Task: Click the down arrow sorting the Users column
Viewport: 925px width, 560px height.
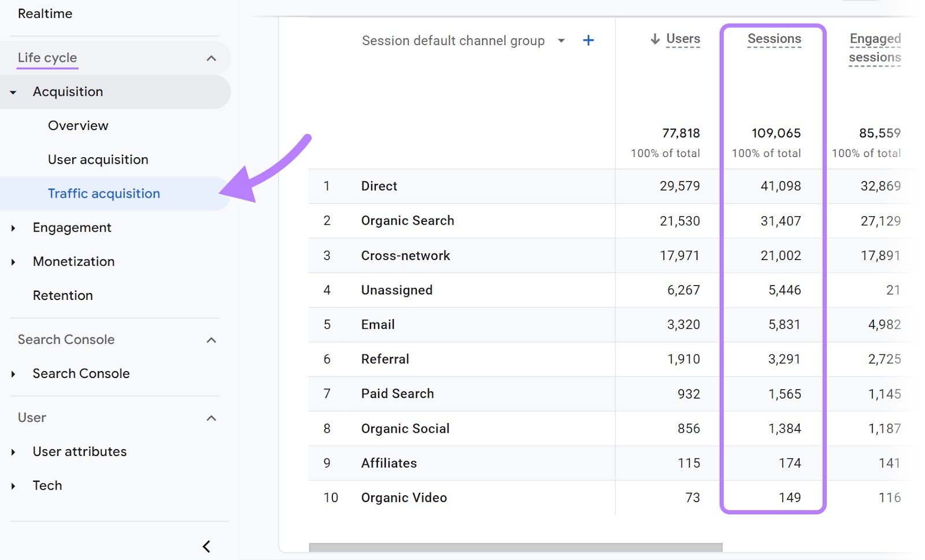Action: [x=654, y=39]
